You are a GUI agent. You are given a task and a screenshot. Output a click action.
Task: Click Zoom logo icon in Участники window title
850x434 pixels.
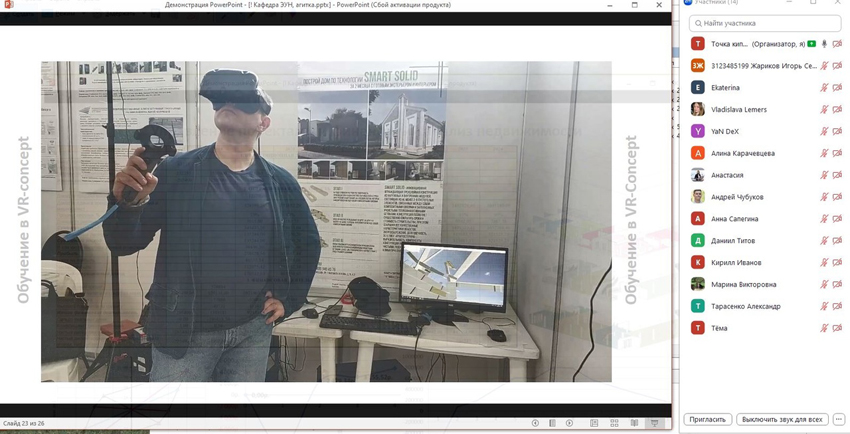tap(688, 2)
